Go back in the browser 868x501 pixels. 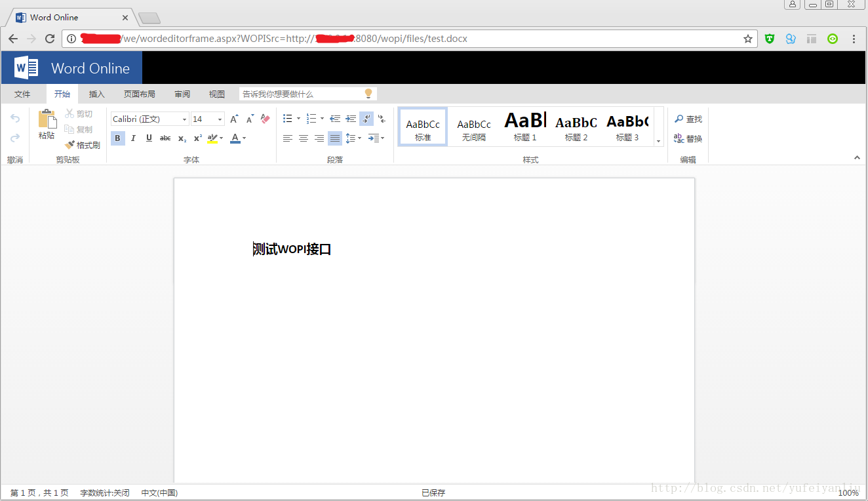[13, 39]
